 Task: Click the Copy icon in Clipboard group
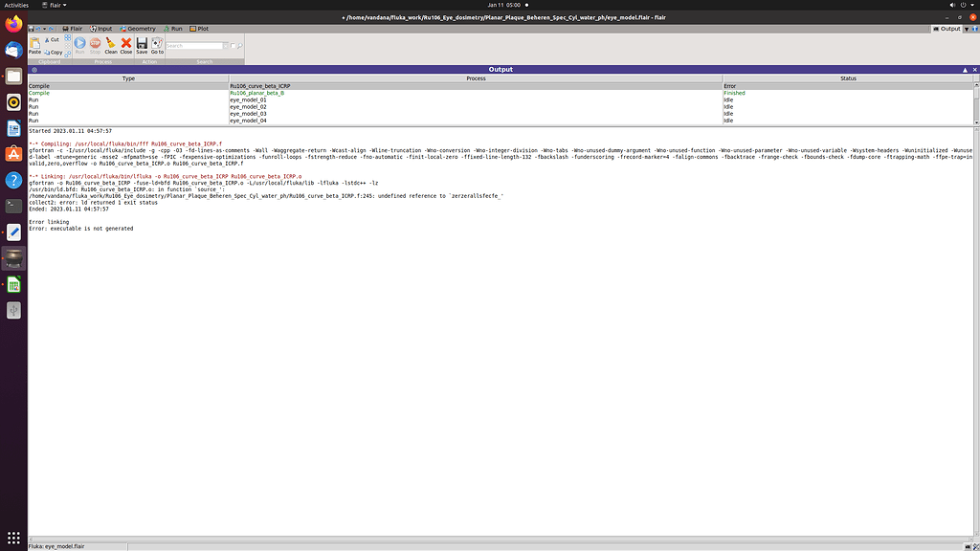tap(53, 52)
